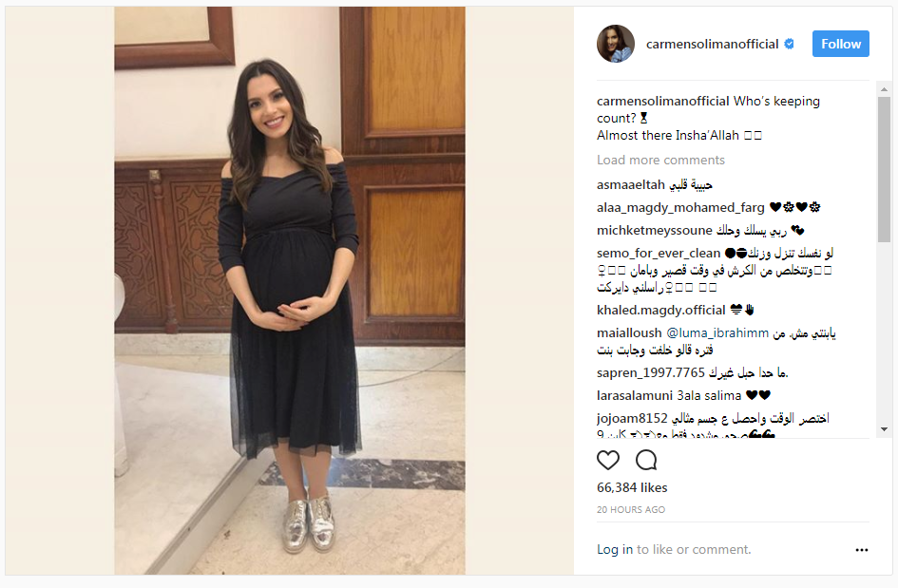Click the 20 HOURS AGO timestamp
The height and width of the screenshot is (588, 898).
coord(631,509)
